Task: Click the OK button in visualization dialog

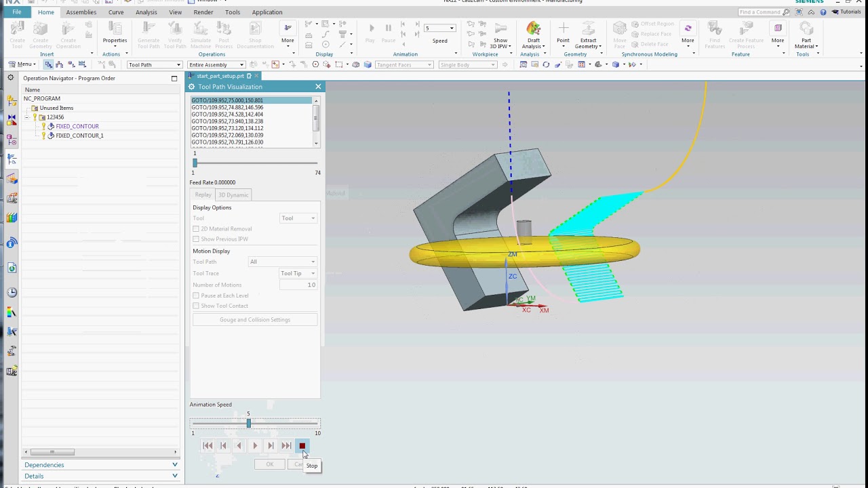Action: (270, 464)
